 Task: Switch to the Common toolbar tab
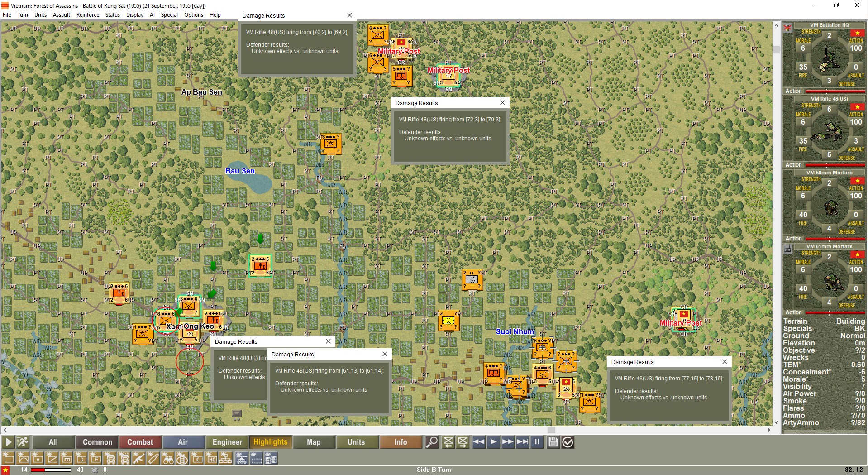[x=97, y=442]
